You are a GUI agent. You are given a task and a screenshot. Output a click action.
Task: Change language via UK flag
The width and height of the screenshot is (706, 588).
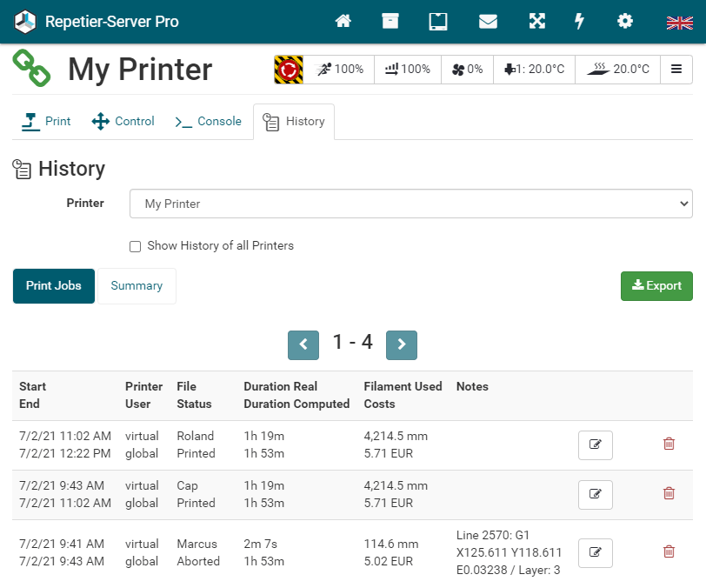679,22
